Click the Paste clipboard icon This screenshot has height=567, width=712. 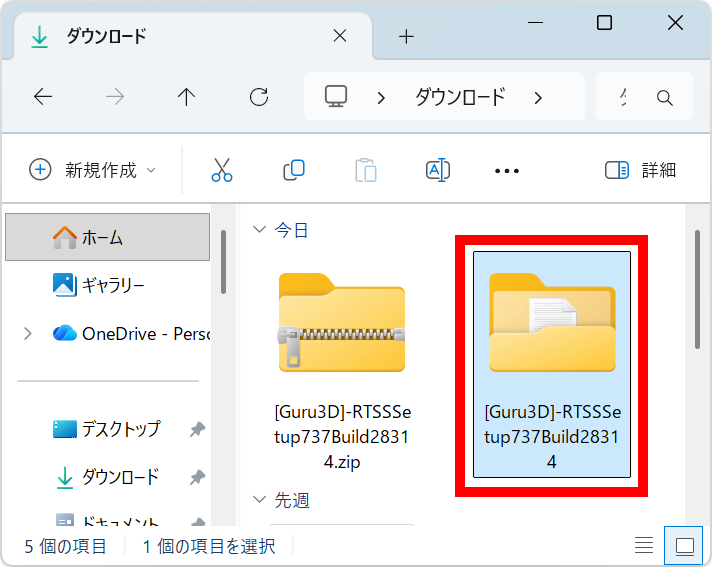point(366,170)
